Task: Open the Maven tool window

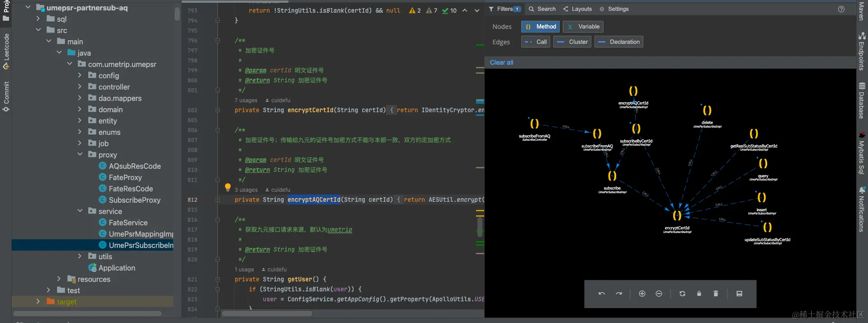Action: (x=862, y=11)
